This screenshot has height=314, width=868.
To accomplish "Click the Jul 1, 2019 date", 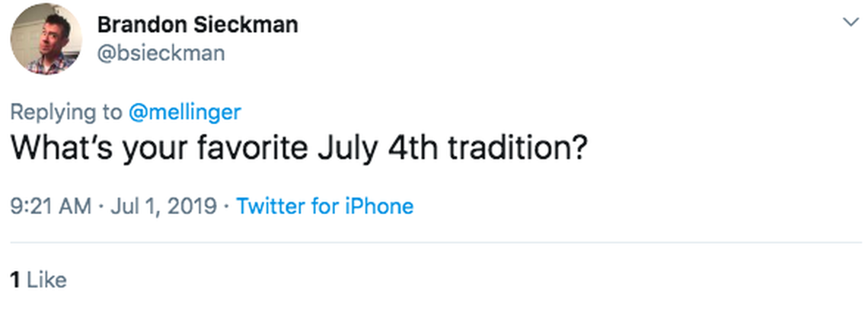I will (164, 206).
